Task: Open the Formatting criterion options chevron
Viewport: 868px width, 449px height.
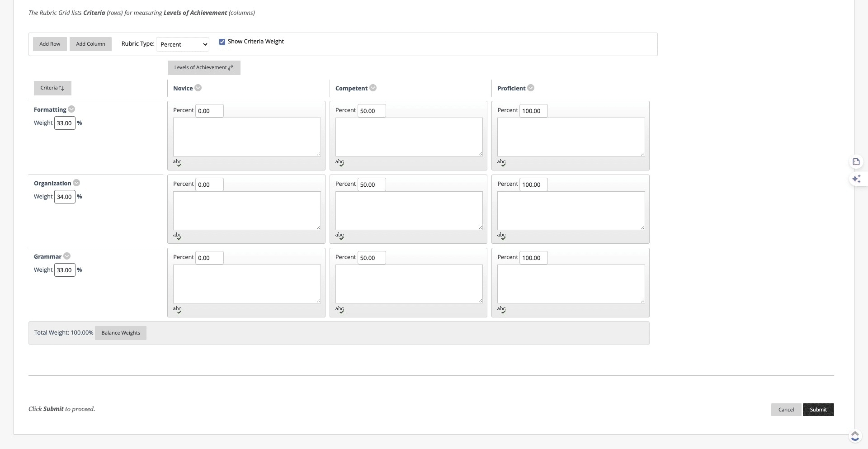Action: [71, 109]
